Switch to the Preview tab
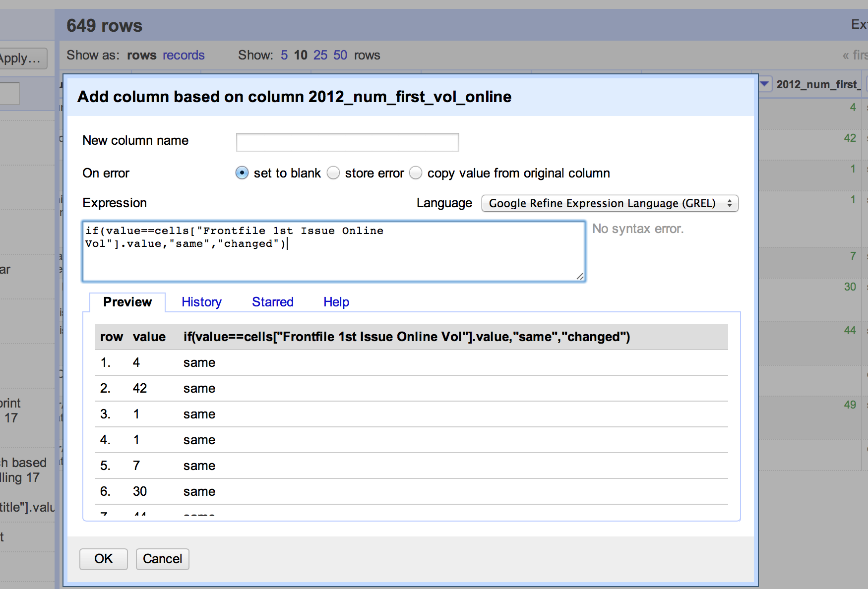The height and width of the screenshot is (589, 868). [x=127, y=302]
